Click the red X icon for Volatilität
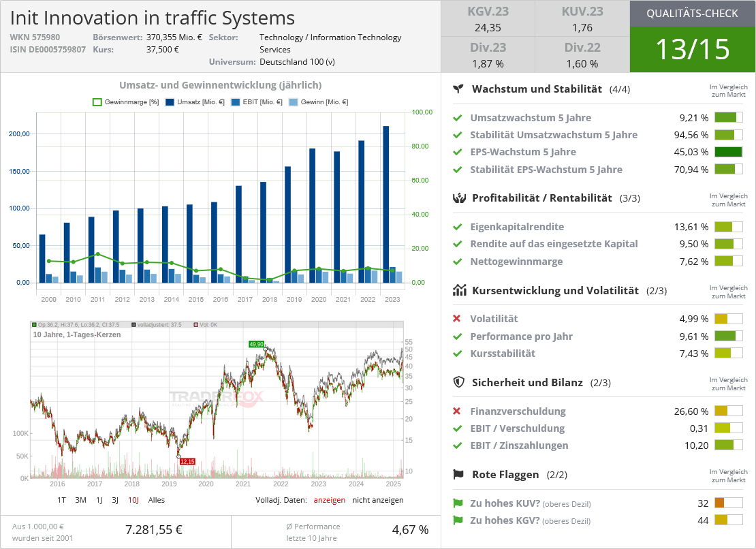This screenshot has width=756, height=549. [x=457, y=319]
